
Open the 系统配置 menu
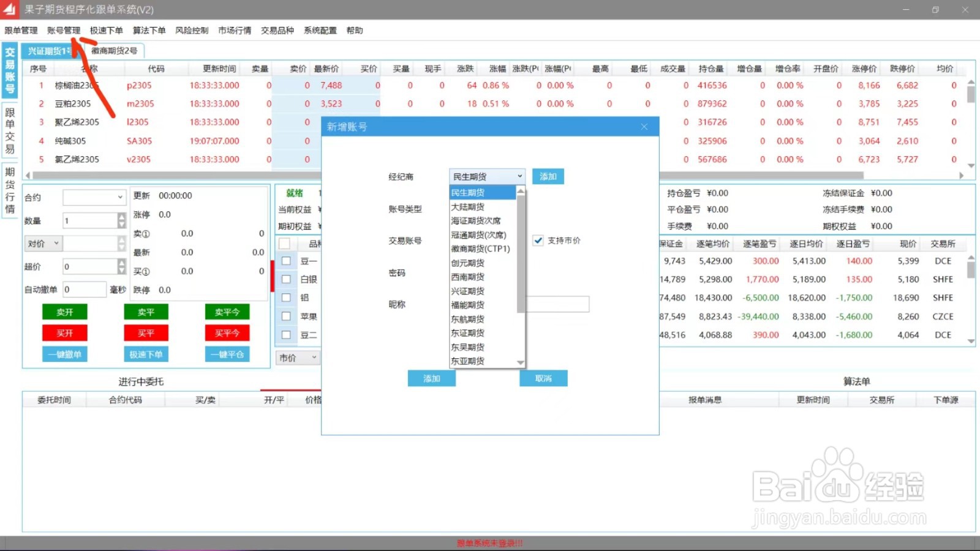pos(320,30)
